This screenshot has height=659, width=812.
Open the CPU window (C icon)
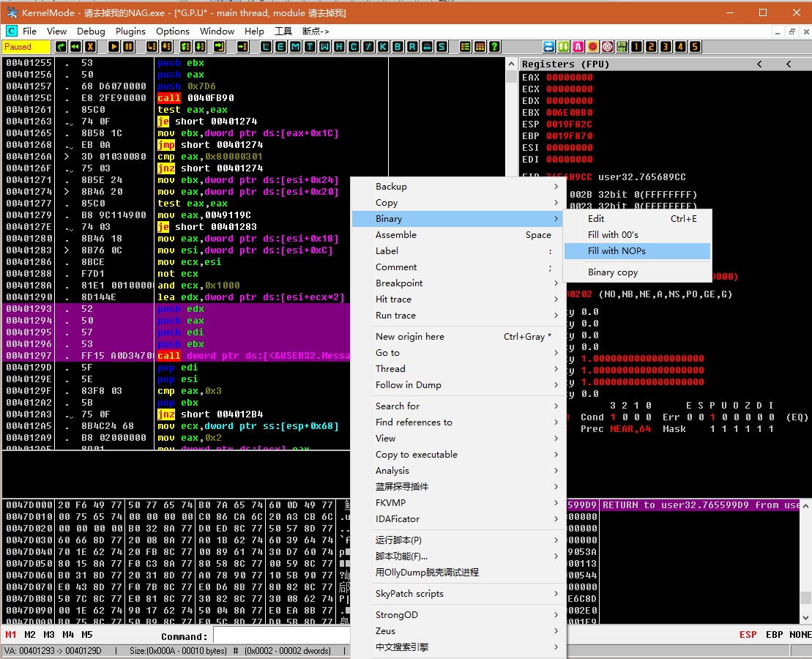pos(354,47)
